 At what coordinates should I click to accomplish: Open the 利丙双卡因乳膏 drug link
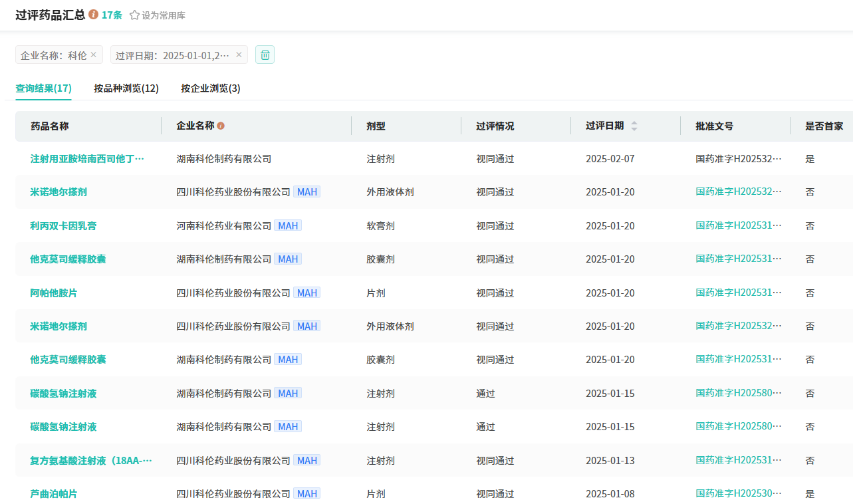[63, 225]
